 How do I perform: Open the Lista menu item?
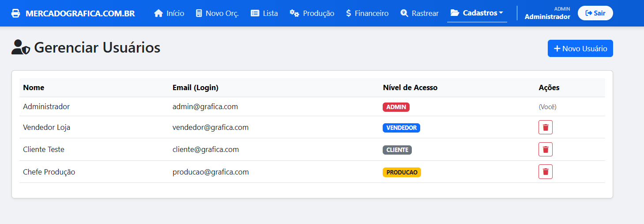(270, 13)
